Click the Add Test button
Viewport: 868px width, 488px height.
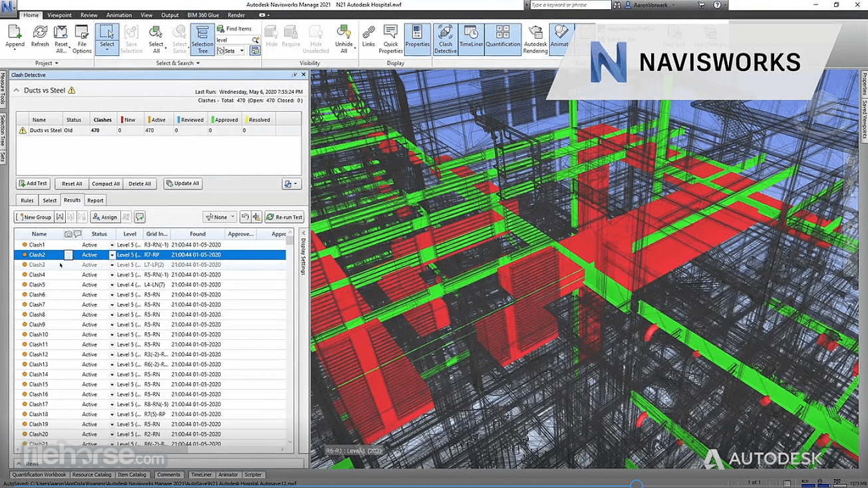click(33, 183)
